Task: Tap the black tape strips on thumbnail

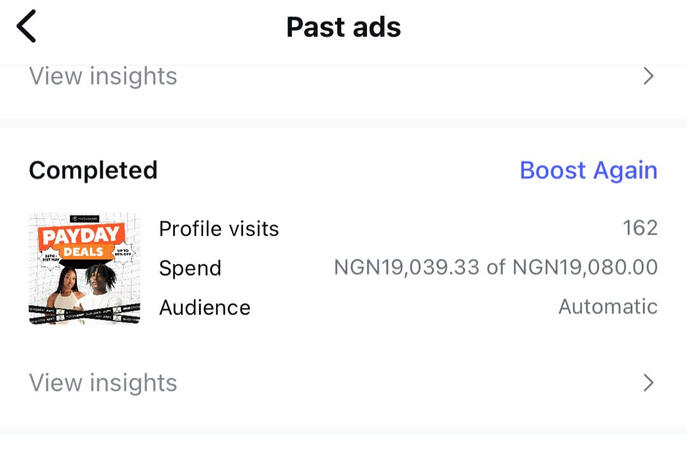Action: pyautogui.click(x=85, y=314)
